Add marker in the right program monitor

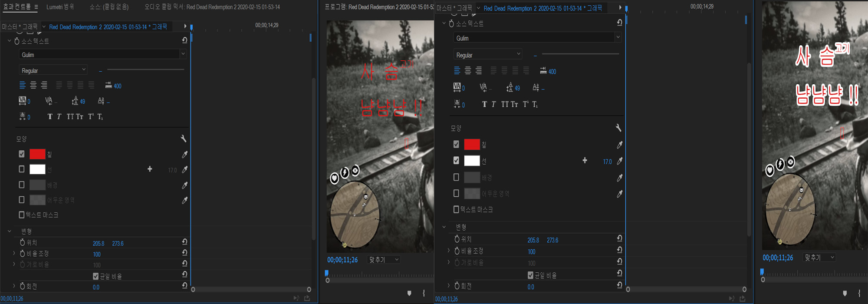pyautogui.click(x=845, y=294)
